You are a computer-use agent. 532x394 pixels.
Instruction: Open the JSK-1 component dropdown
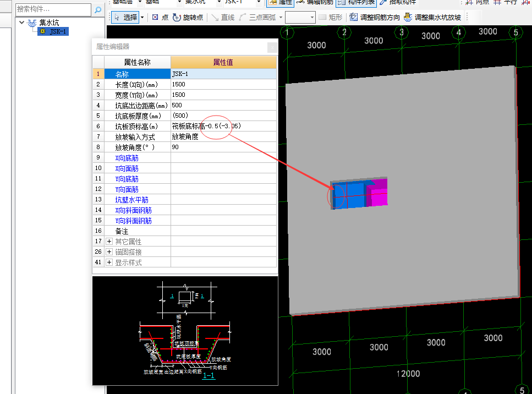tap(259, 2)
